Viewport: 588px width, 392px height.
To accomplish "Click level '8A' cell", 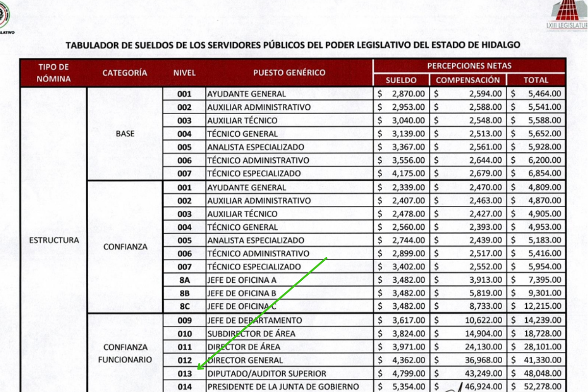I will 184,280.
